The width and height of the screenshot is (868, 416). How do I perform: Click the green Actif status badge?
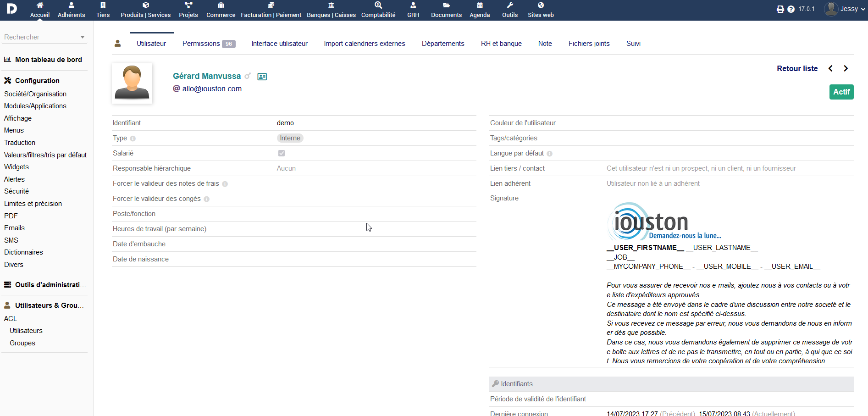841,92
